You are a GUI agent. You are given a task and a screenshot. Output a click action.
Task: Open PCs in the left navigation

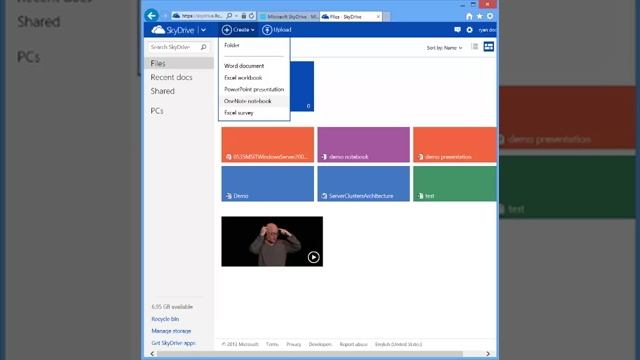157,111
